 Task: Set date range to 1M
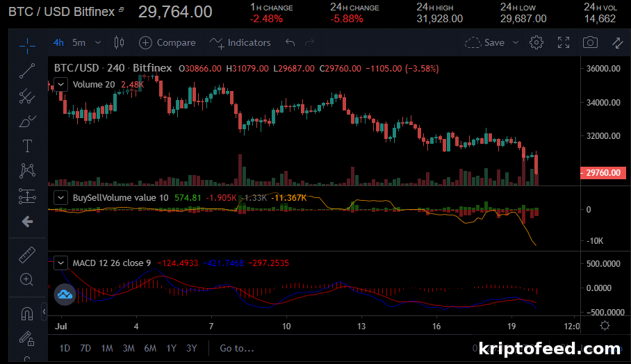tap(106, 348)
